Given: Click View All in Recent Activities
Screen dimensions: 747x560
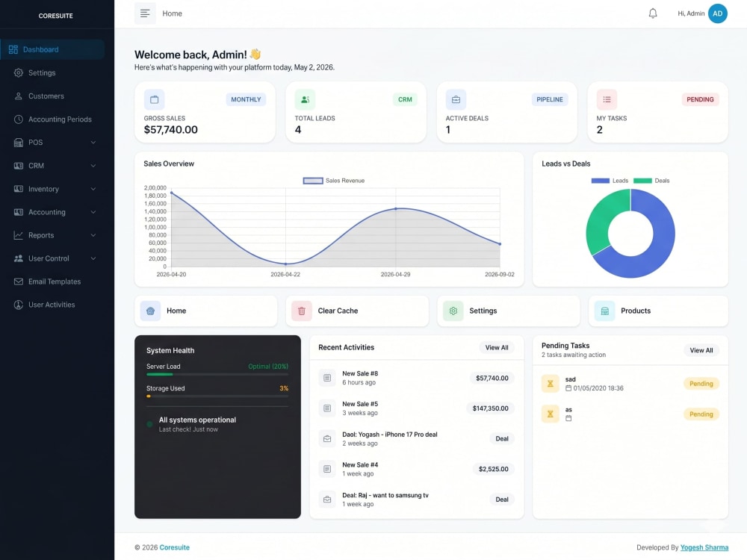Looking at the screenshot, I should [497, 348].
